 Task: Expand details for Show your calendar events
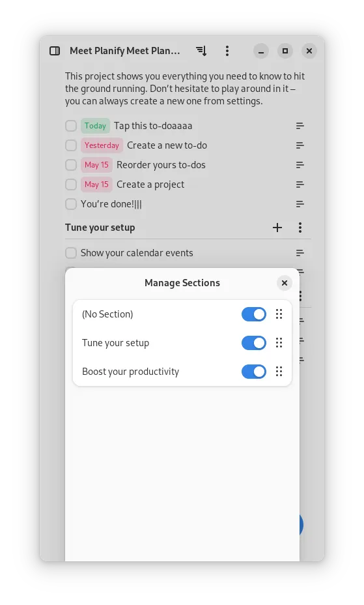click(300, 253)
